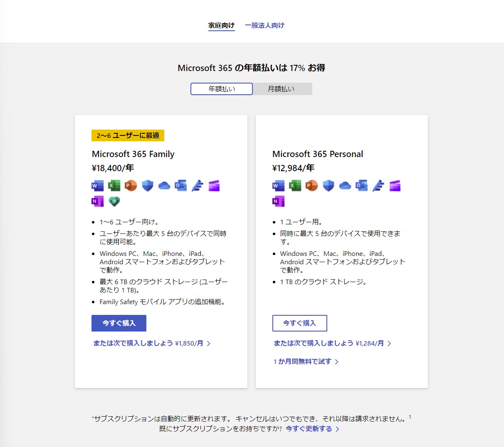The image size is (504, 447).
Task: Open the 家庭向け tab
Action: [222, 25]
